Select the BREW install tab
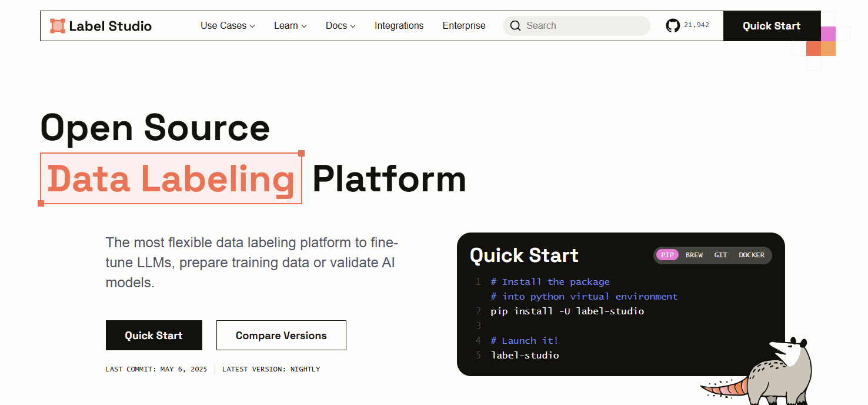Screen dimensions: 868x405 694,255
